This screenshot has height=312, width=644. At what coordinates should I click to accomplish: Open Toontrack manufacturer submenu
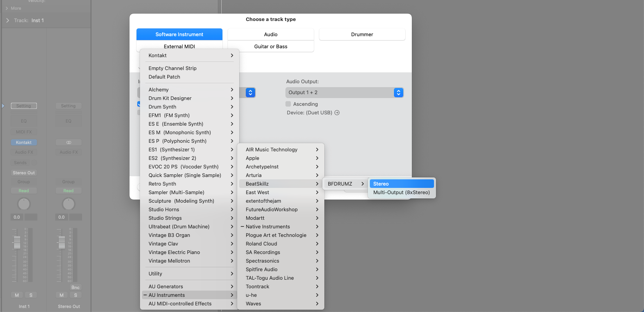tap(282, 286)
